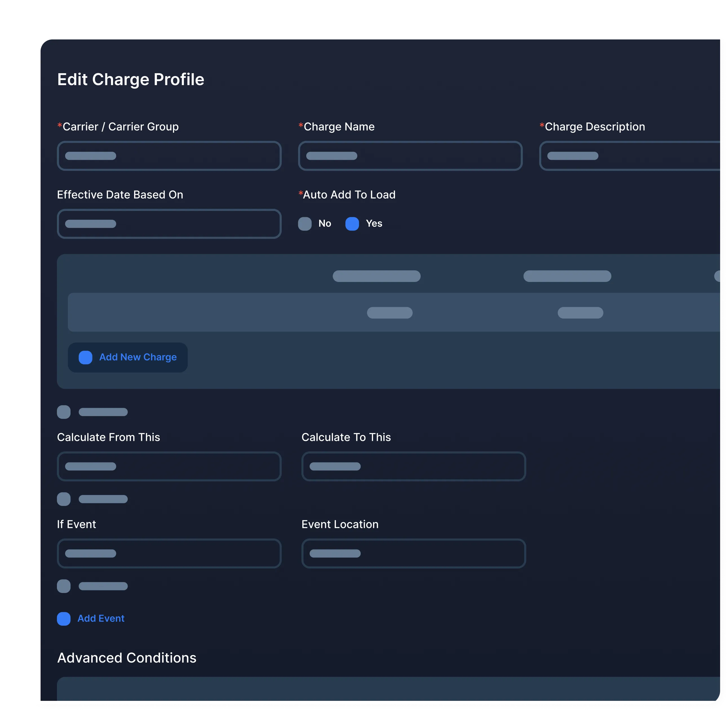Open the Calculate To This dropdown

414,466
